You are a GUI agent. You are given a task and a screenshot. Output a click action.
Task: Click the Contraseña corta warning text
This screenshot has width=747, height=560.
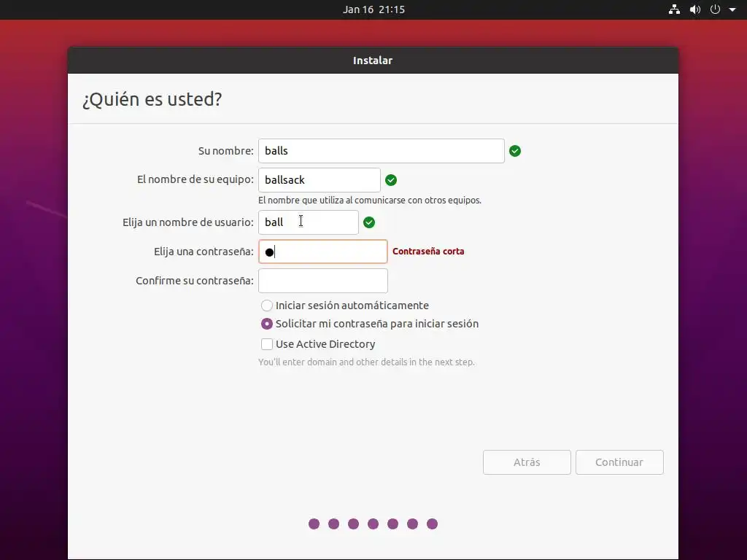(x=428, y=252)
